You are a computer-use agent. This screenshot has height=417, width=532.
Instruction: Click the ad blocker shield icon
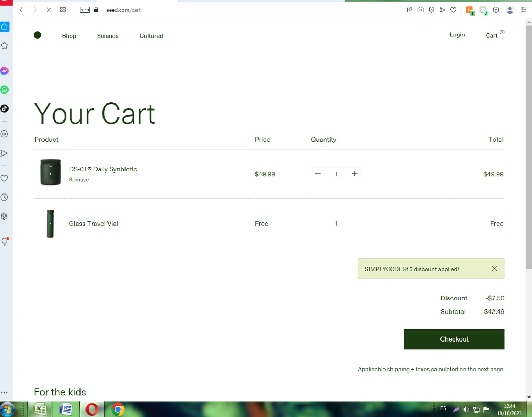click(x=432, y=10)
